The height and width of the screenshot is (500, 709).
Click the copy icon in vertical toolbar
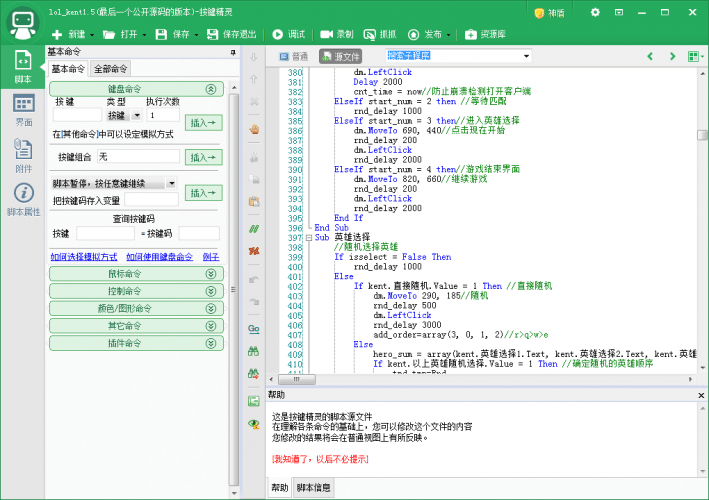pos(254,179)
